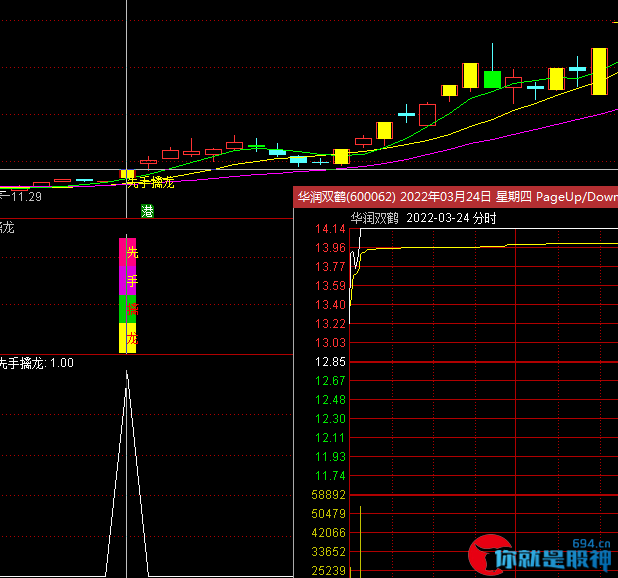Screen dimensions: 618x578
Task: Click the popup title 华润双鹤(600062) 2022年03月24日
Action: point(395,197)
